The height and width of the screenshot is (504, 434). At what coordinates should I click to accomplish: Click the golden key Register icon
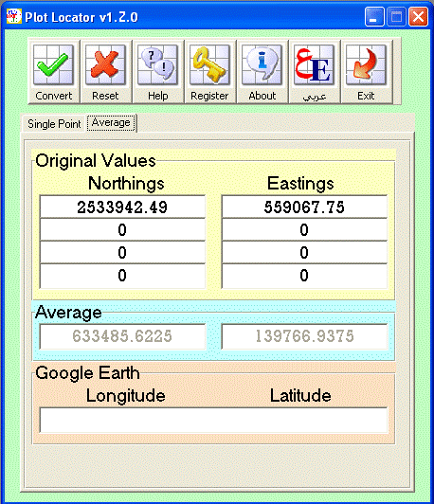[x=209, y=65]
